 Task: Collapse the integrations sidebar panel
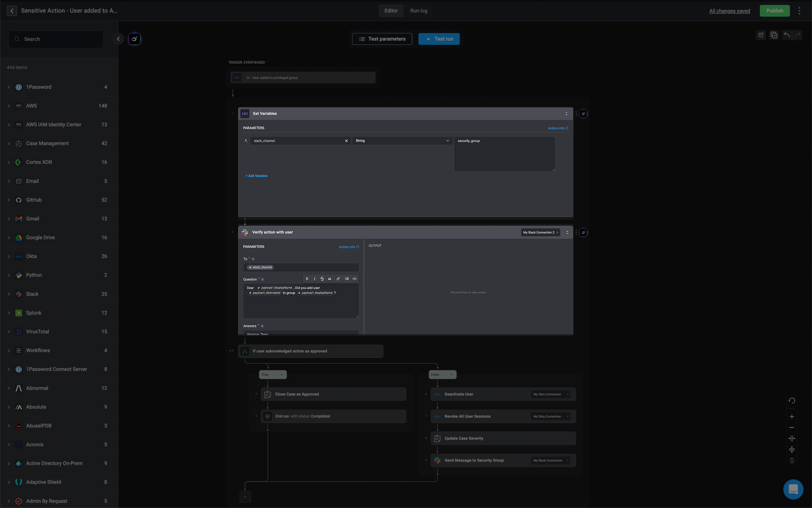(118, 39)
